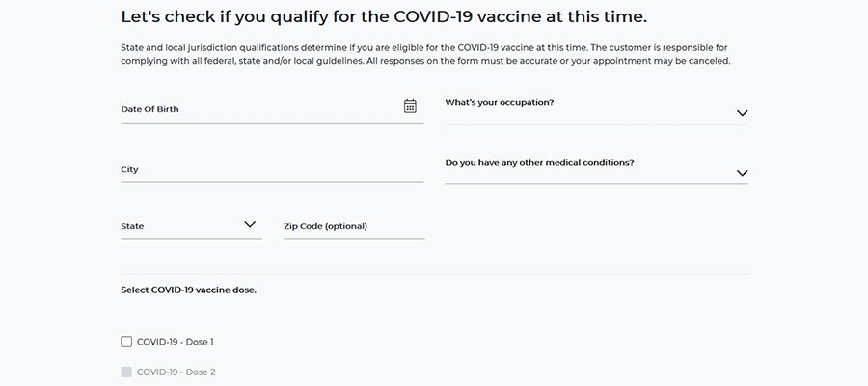The width and height of the screenshot is (868, 386).
Task: Click the 'COVID-19 - Dose 2' label text
Action: 176,372
